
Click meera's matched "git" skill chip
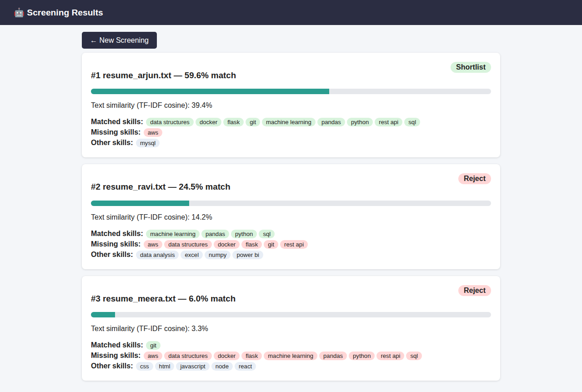click(x=153, y=346)
